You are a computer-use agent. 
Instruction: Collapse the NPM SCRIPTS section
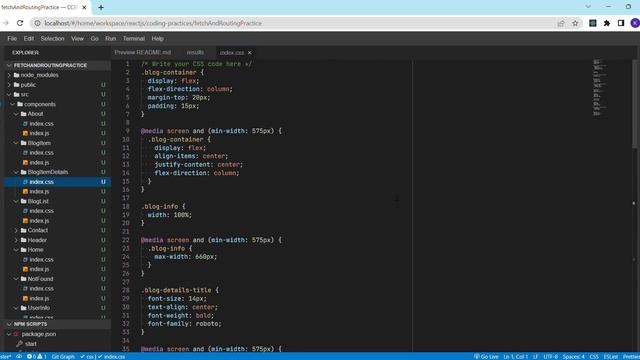coord(9,324)
